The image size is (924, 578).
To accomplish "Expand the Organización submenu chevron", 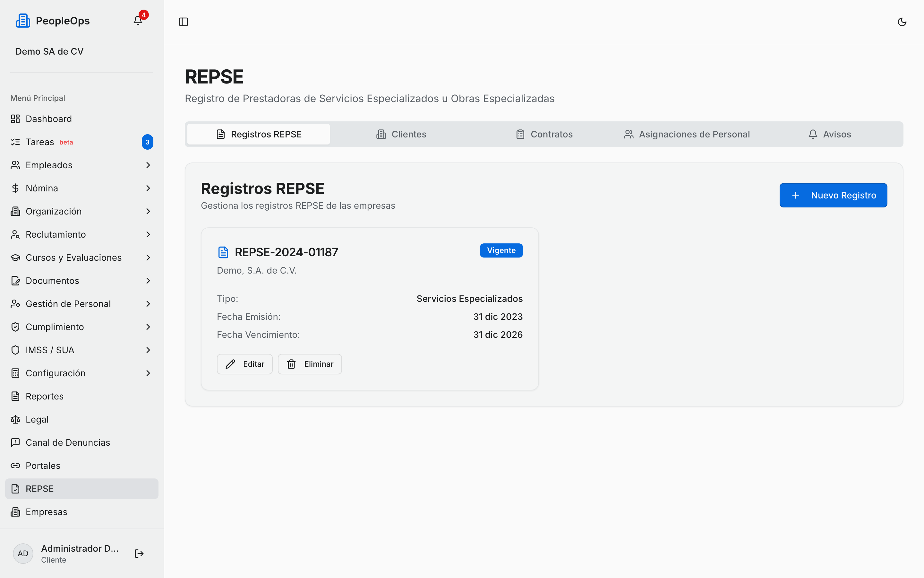I will coord(148,211).
